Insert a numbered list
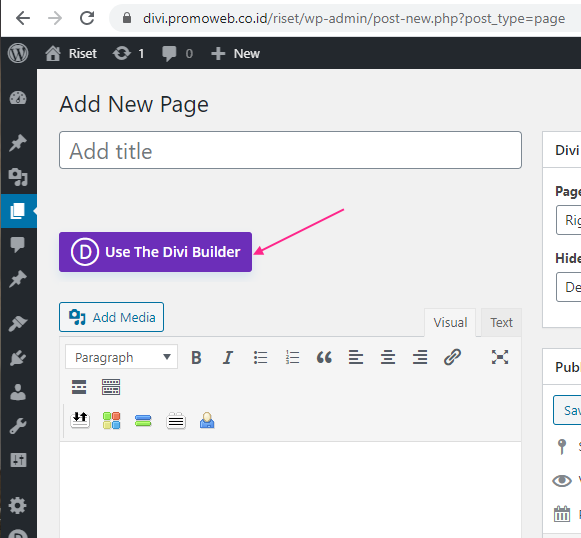Screen dimensions: 581x538 point(292,358)
